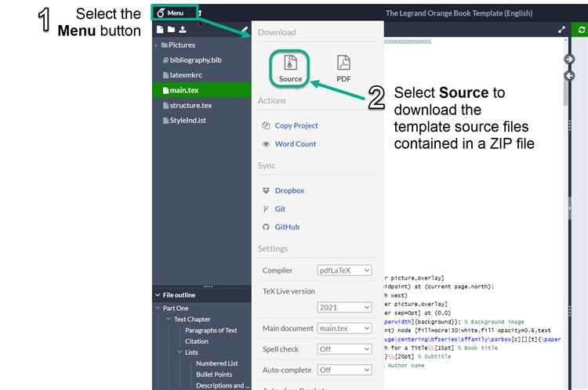
Task: Collapse Text Chapter in outline
Action: tap(169, 320)
